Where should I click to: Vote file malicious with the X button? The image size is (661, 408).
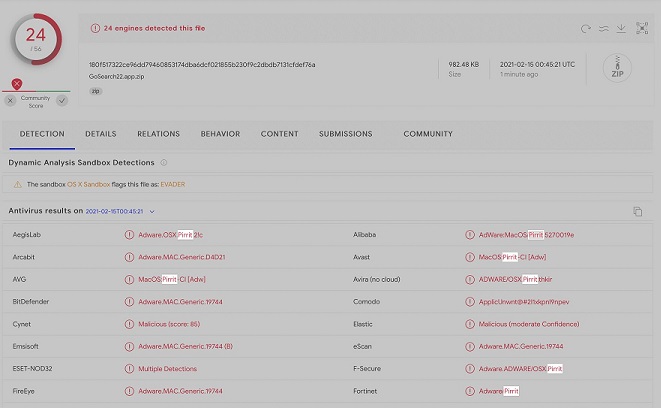(10, 101)
